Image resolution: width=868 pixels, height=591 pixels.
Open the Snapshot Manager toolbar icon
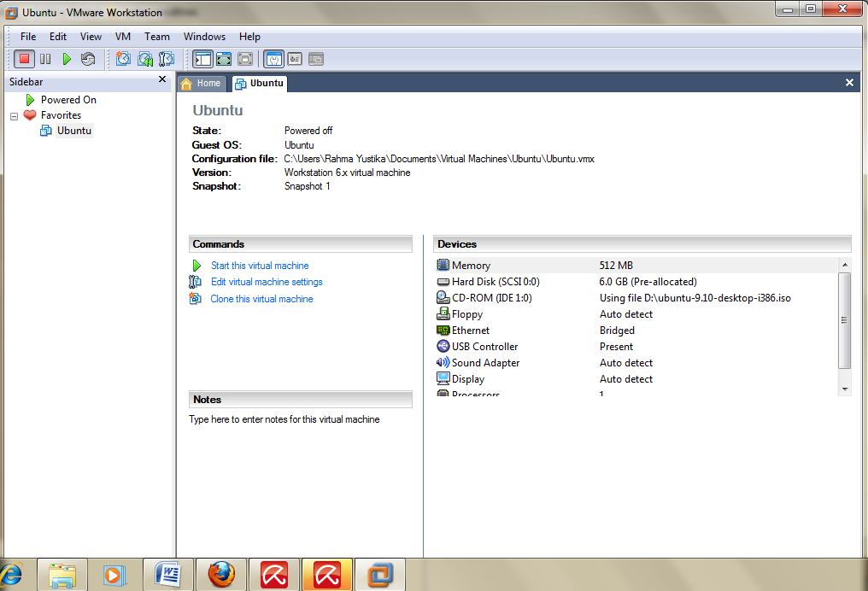click(x=166, y=59)
